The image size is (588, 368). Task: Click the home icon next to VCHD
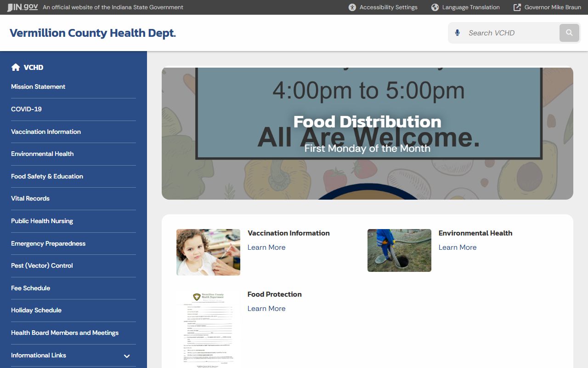16,67
